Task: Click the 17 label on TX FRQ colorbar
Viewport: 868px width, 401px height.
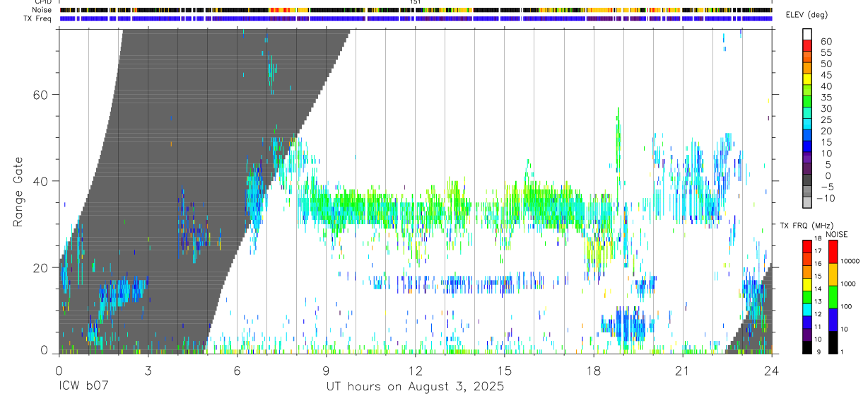Action: point(819,251)
